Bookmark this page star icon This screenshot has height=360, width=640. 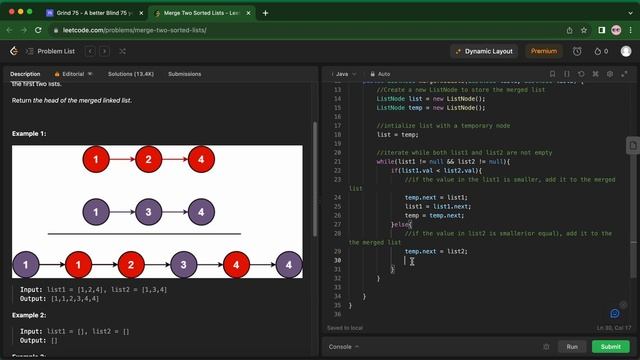coord(584,30)
